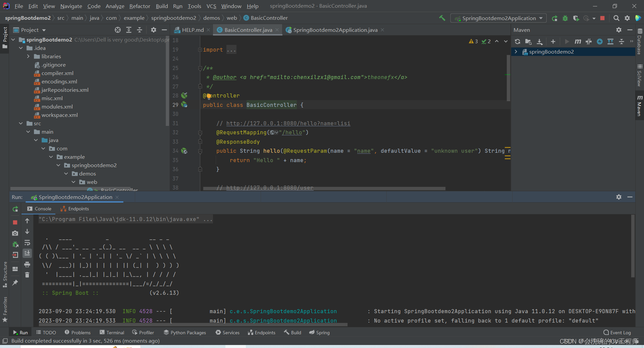644x348 pixels.
Task: Open the Database side tool window
Action: [x=639, y=42]
